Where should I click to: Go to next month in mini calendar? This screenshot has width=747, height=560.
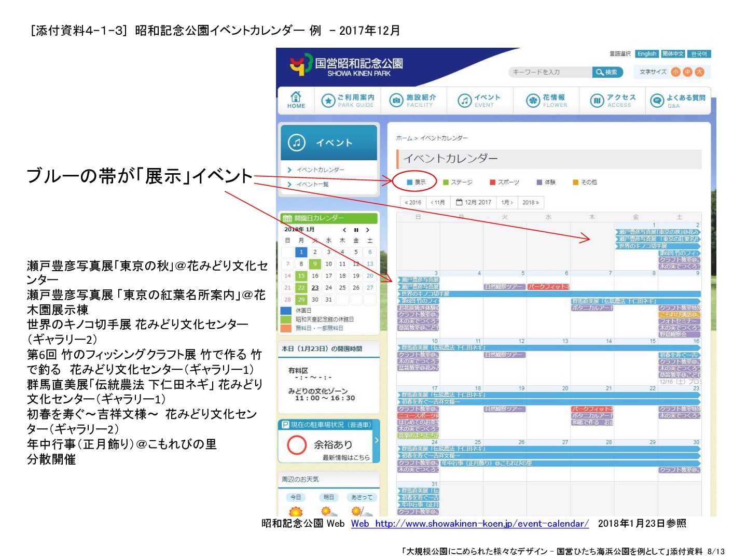368,230
